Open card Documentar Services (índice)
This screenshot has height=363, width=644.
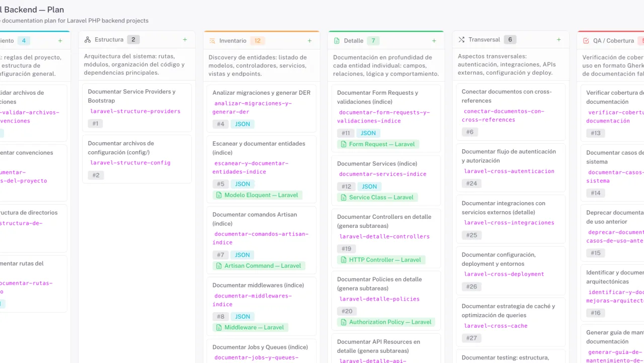click(386, 180)
